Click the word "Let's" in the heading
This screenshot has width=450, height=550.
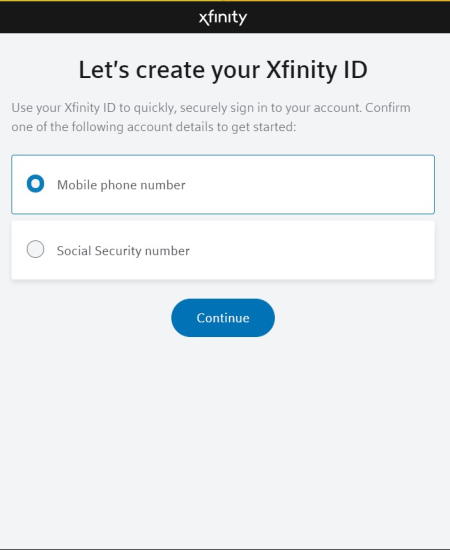tap(104, 70)
